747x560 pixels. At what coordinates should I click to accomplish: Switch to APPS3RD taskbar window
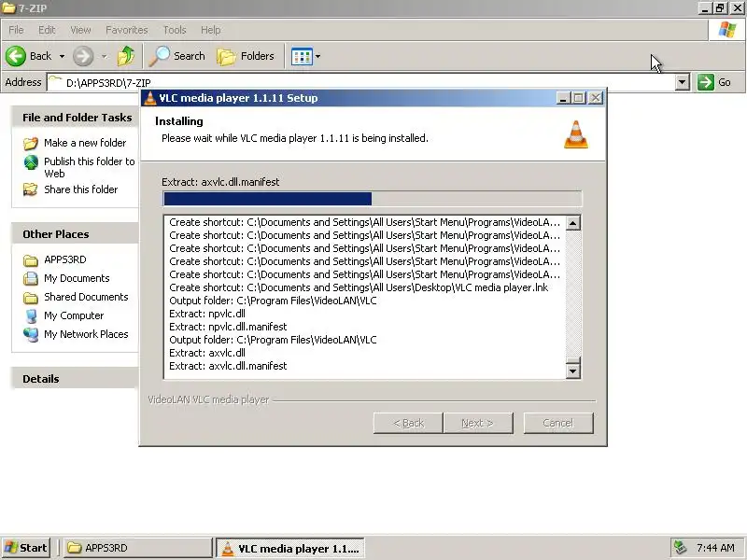pos(138,548)
